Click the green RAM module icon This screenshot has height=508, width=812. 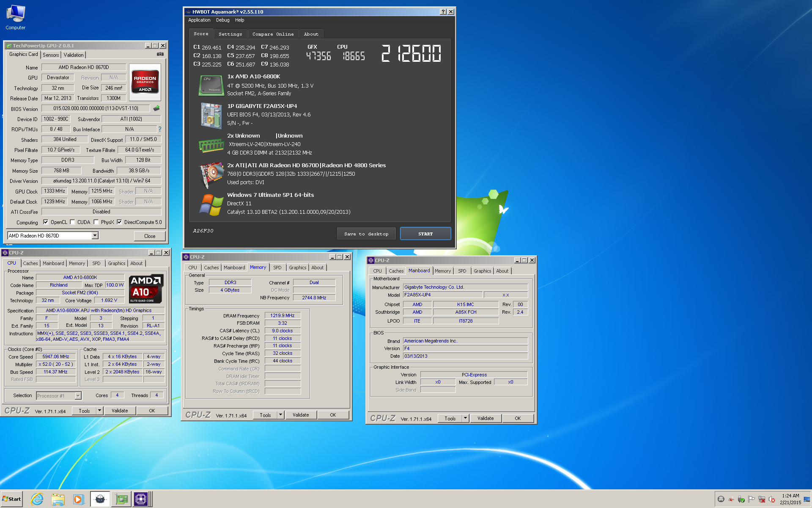[211, 145]
